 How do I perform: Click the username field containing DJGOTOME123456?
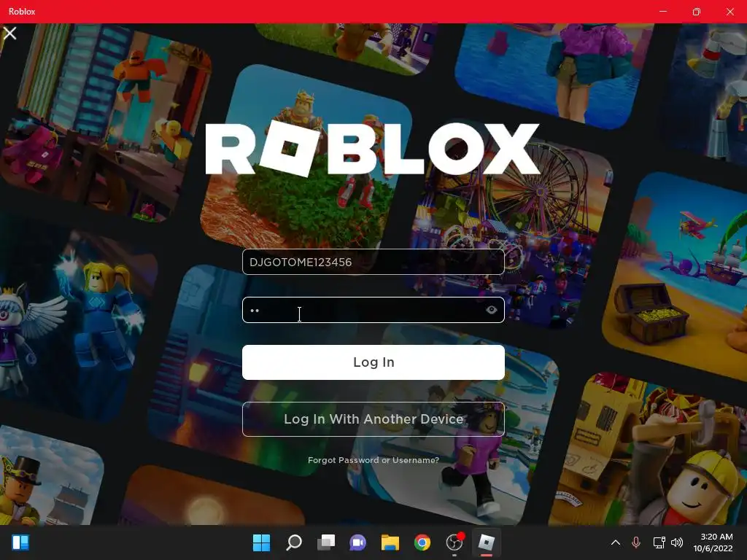[373, 262]
